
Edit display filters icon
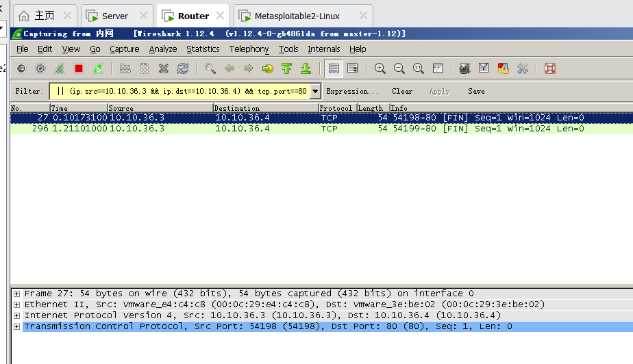point(484,68)
